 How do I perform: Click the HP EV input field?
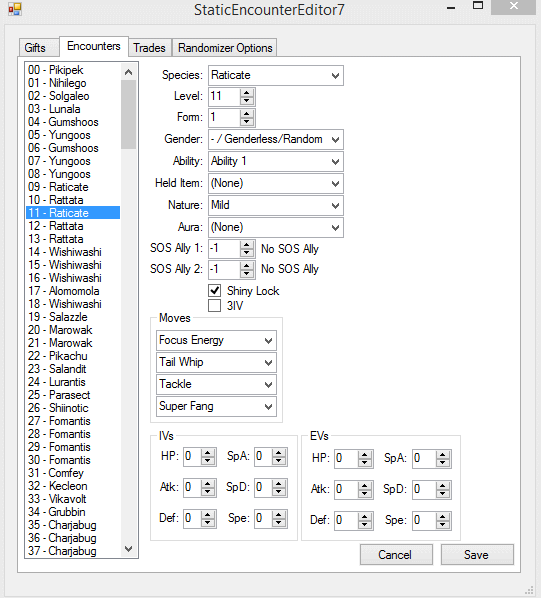tap(347, 458)
